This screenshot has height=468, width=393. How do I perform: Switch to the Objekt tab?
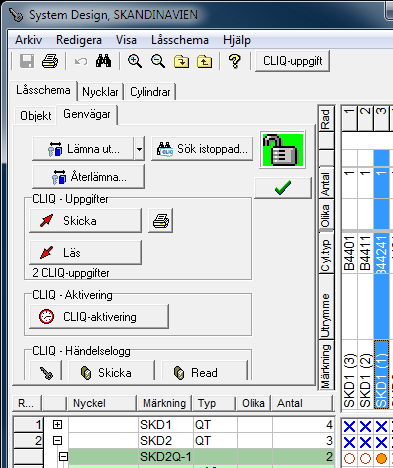35,116
